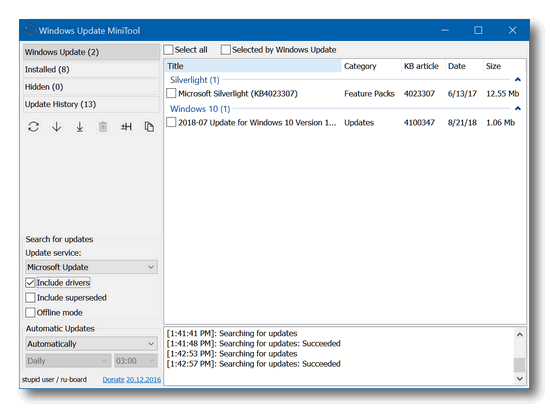
Task: Sort by the KB article column header
Action: click(423, 66)
